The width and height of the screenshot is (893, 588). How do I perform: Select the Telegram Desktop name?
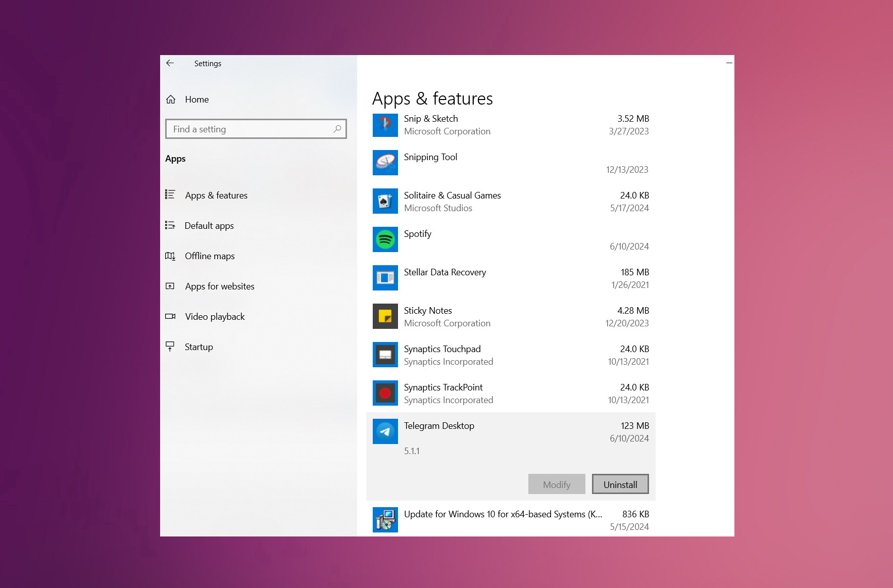coord(439,426)
